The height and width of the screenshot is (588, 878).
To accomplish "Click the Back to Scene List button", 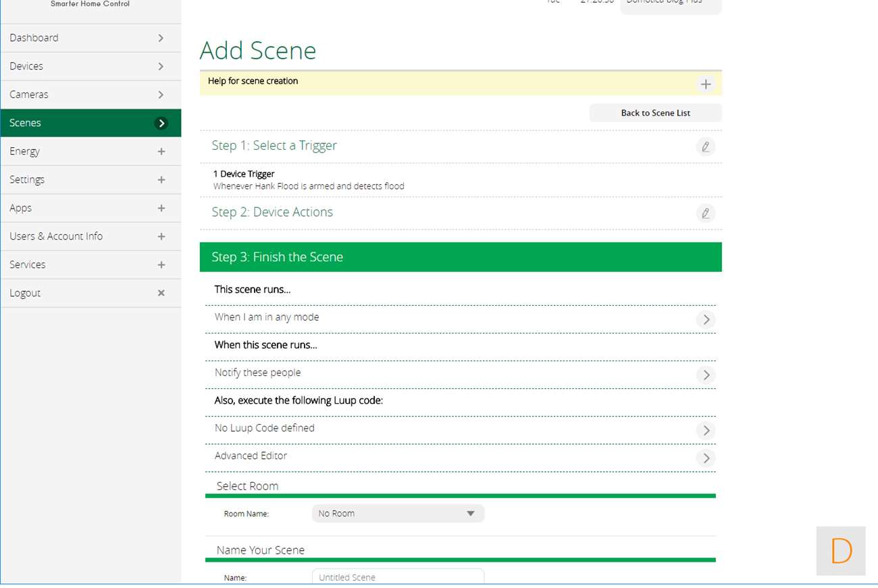I will click(x=655, y=113).
